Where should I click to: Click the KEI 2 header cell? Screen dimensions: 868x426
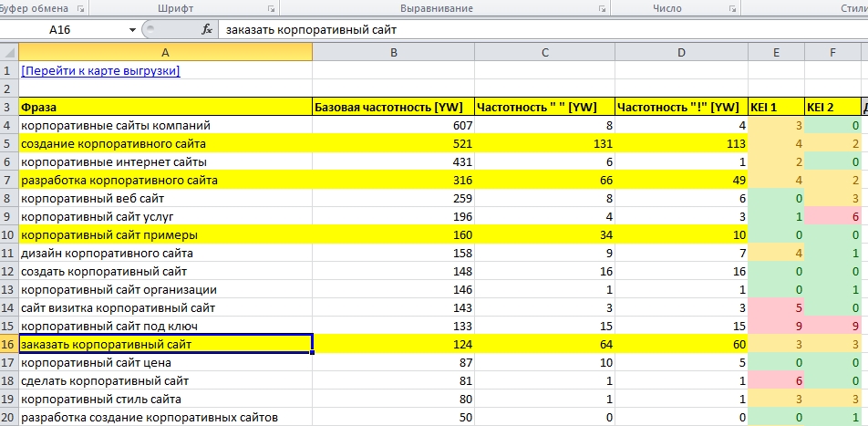[833, 107]
